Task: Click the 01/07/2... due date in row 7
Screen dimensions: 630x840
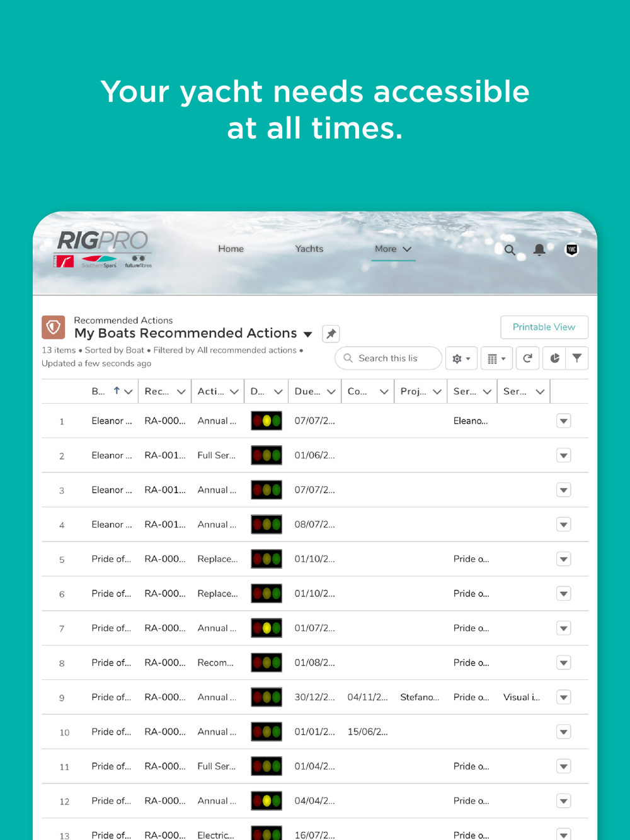Action: click(x=314, y=628)
